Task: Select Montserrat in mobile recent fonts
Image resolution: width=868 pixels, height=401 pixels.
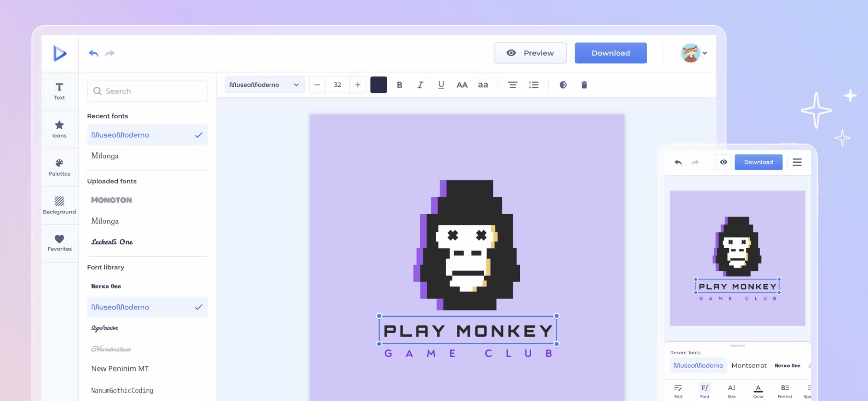Action: pos(749,365)
